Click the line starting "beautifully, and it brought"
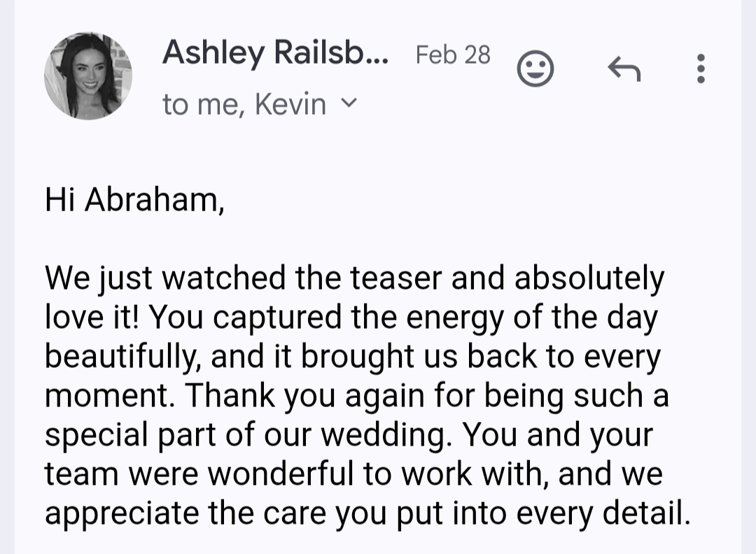The height and width of the screenshot is (554, 756). [x=352, y=357]
